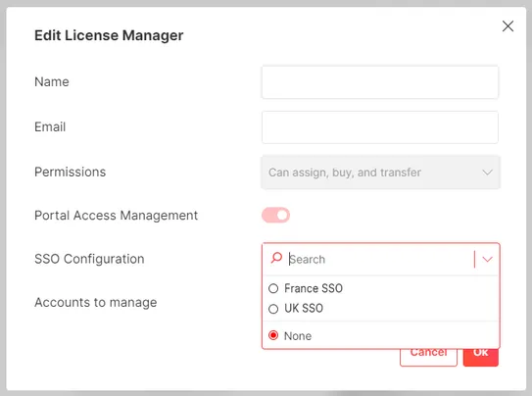Open the Permissions dropdown
Viewport: 532px width, 396px height.
tap(380, 173)
